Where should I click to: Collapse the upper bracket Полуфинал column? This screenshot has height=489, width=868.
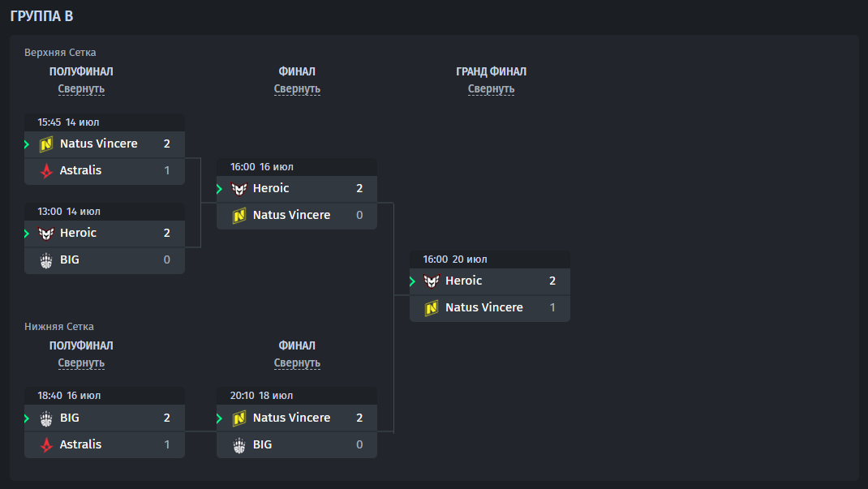[x=81, y=89]
